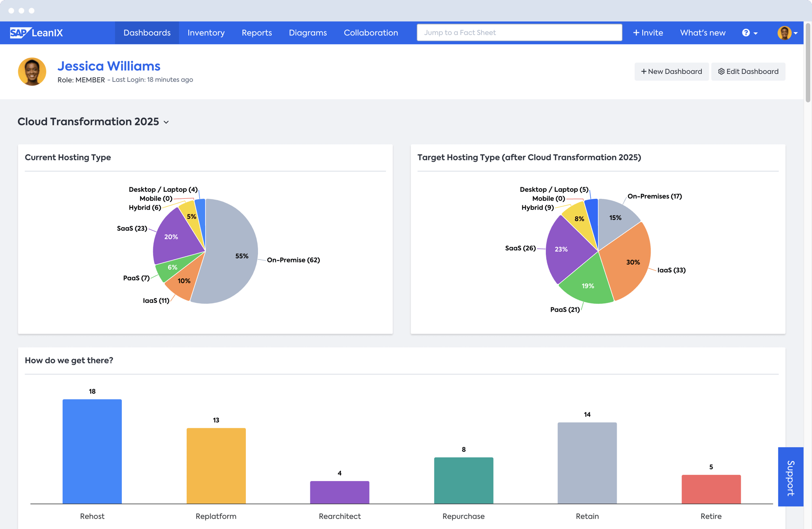Open the help question-mark icon
The width and height of the screenshot is (812, 529).
pyautogui.click(x=746, y=32)
